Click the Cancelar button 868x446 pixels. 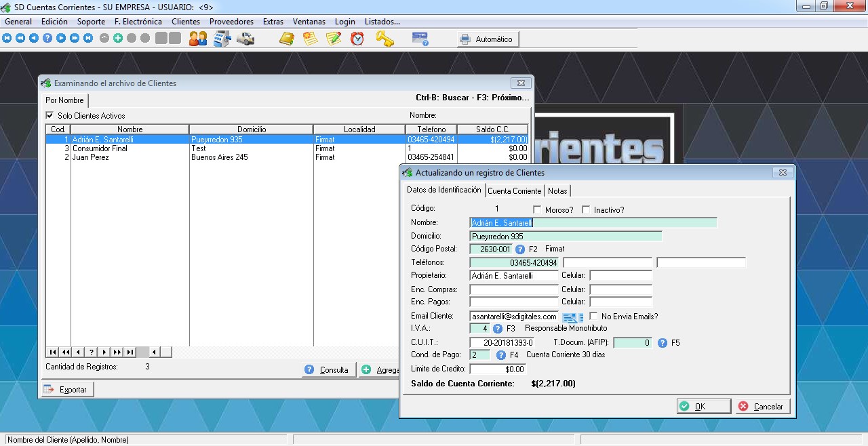[762, 407]
